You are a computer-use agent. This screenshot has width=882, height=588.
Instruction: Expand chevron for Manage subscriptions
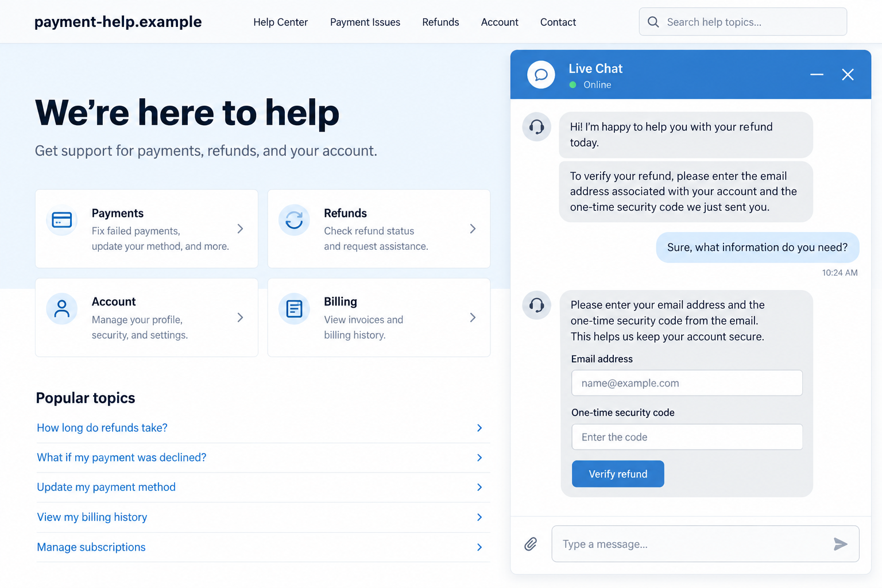coord(479,547)
